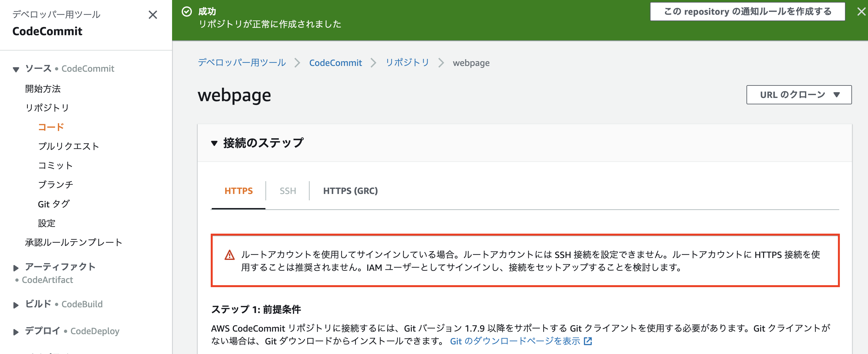Viewport: 868px width, 354px height.
Task: Create notification rule for this repository
Action: [x=747, y=12]
